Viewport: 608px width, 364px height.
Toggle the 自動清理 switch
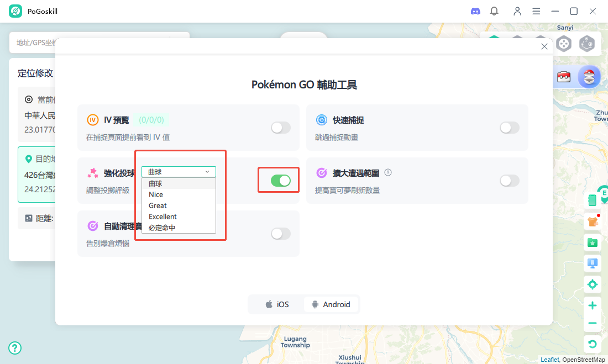point(281,234)
